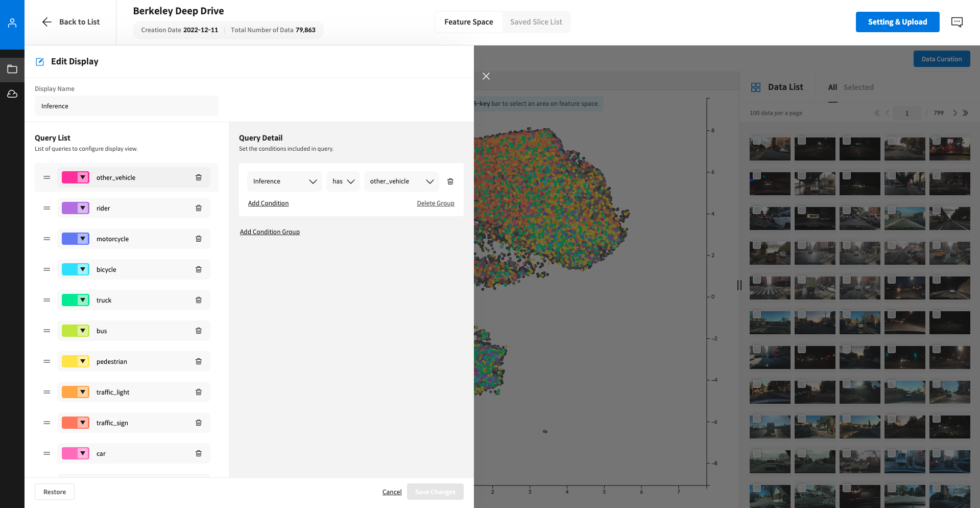Open the Inference field dropdown

284,181
